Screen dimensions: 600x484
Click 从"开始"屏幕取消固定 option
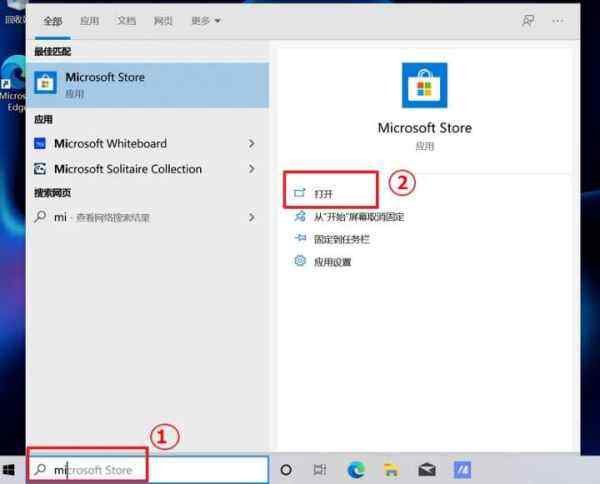tap(359, 217)
